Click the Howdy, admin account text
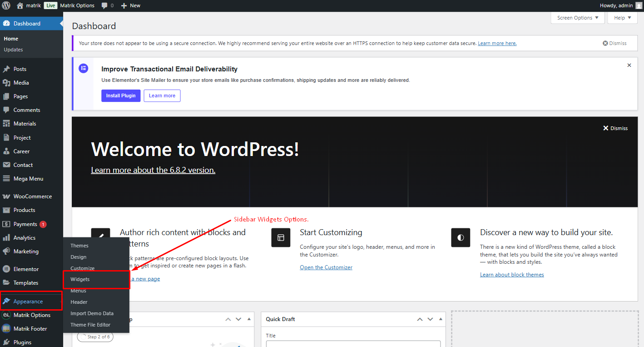This screenshot has height=347, width=644. click(x=616, y=5)
